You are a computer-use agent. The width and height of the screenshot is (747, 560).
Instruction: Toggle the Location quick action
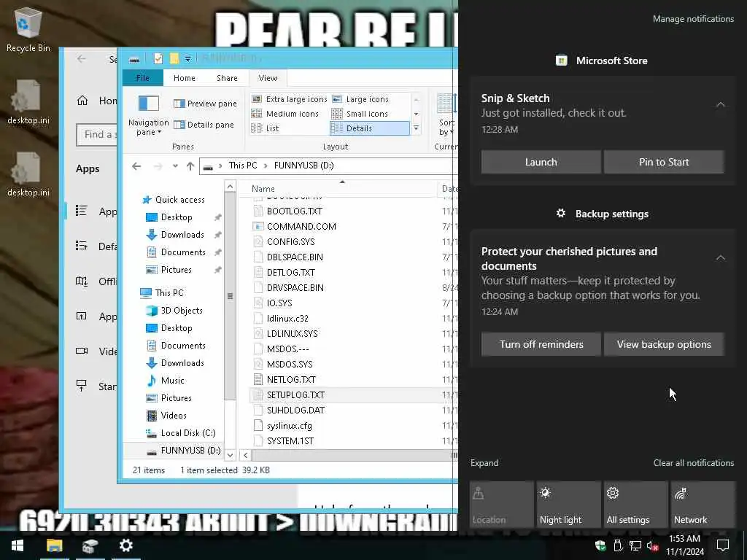[501, 505]
